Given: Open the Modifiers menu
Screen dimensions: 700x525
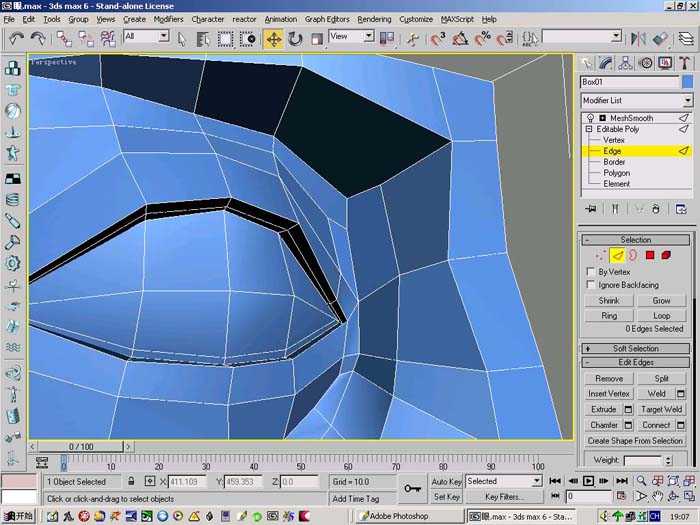Looking at the screenshot, I should (x=168, y=19).
